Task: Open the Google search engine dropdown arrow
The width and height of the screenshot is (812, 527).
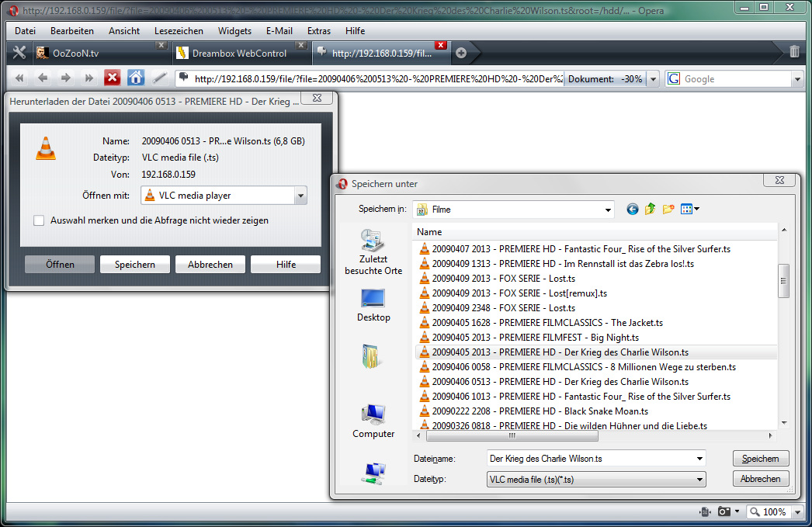Action: pyautogui.click(x=797, y=79)
